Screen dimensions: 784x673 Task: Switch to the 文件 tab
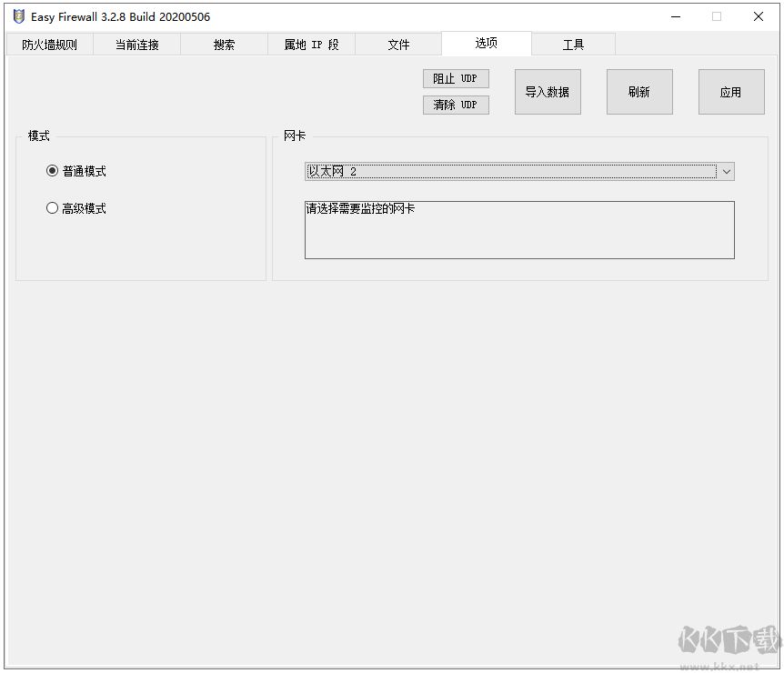pos(398,44)
